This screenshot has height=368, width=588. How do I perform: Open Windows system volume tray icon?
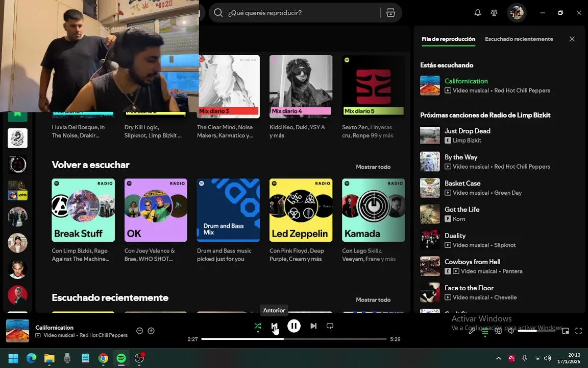548,358
